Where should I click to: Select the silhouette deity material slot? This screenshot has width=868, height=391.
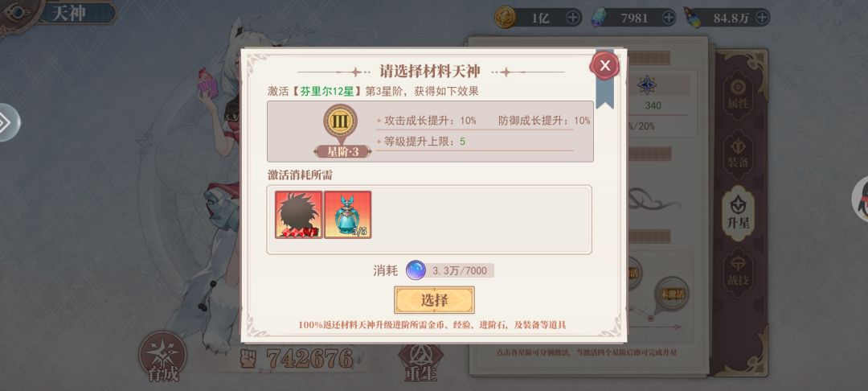[299, 215]
